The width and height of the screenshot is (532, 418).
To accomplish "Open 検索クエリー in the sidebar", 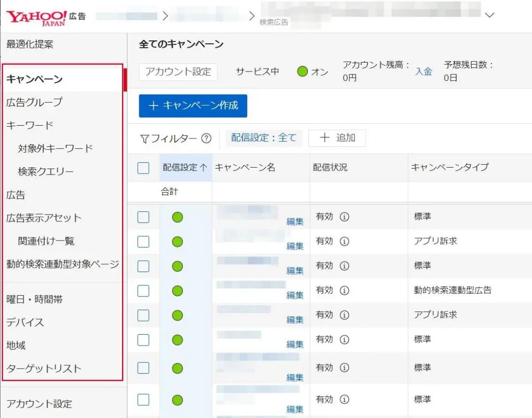I will 46,172.
